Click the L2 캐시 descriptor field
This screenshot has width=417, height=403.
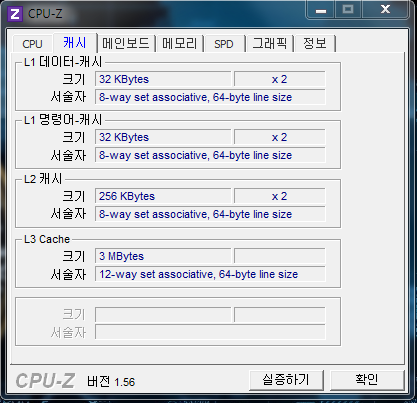coord(210,214)
